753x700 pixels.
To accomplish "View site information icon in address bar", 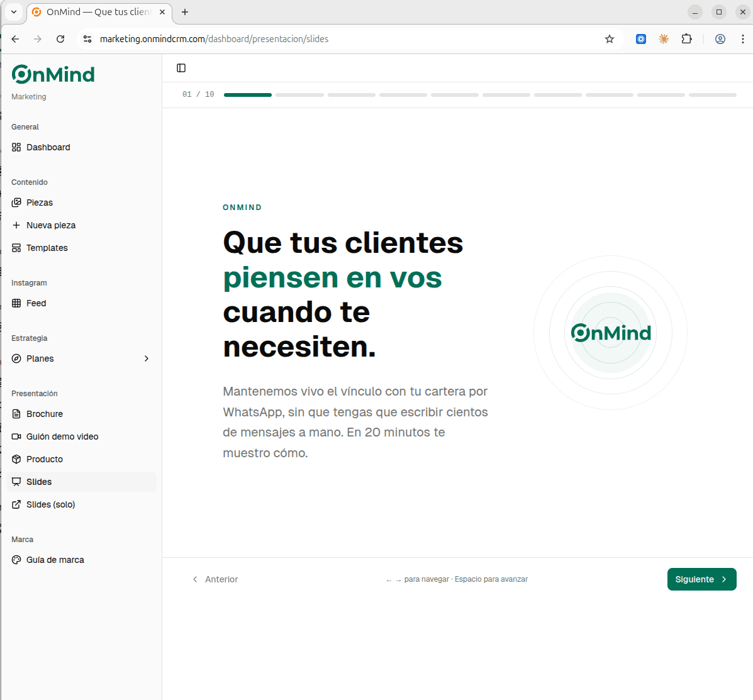I will 87,39.
